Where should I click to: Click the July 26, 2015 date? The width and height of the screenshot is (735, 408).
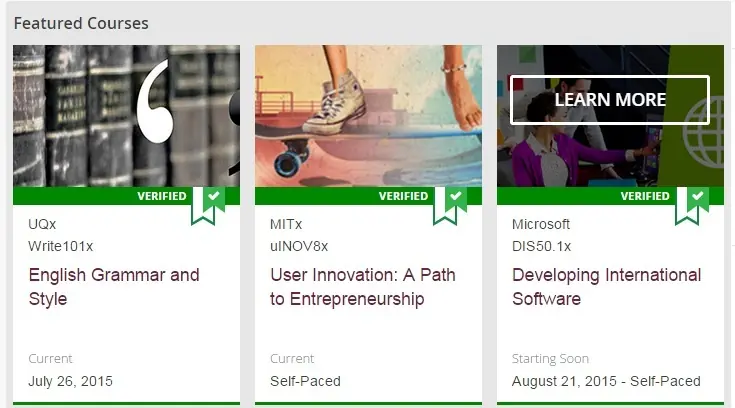(x=70, y=381)
